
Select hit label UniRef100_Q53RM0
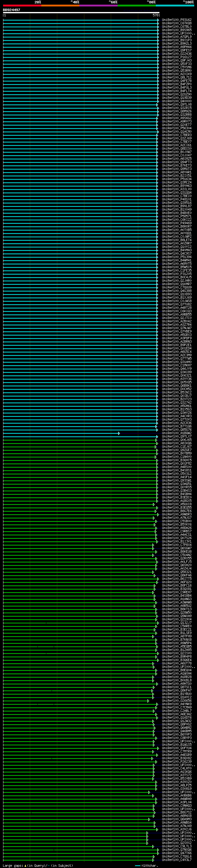coord(177,71)
